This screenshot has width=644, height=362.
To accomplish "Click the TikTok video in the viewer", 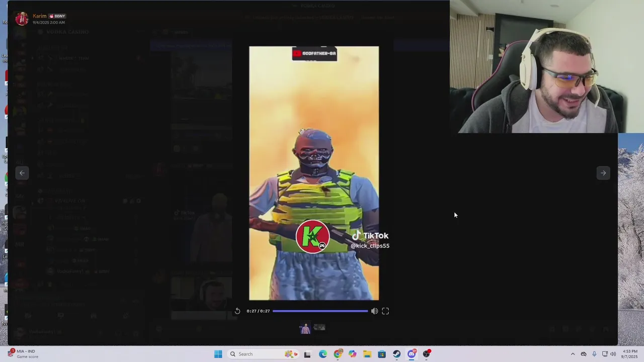I will [314, 173].
